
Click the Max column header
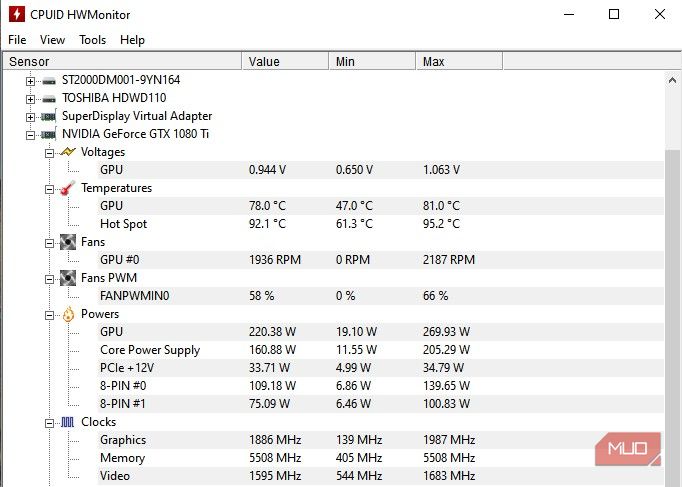(458, 61)
